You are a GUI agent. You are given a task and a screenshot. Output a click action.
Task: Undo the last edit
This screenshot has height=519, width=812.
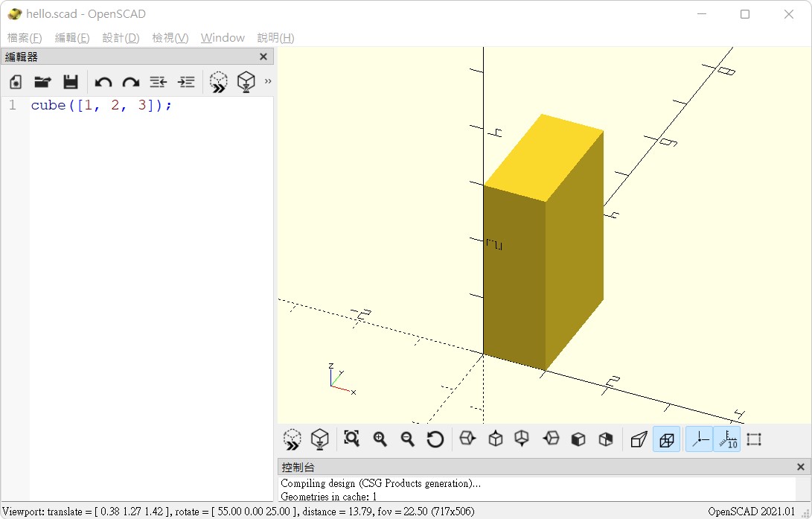pos(103,82)
